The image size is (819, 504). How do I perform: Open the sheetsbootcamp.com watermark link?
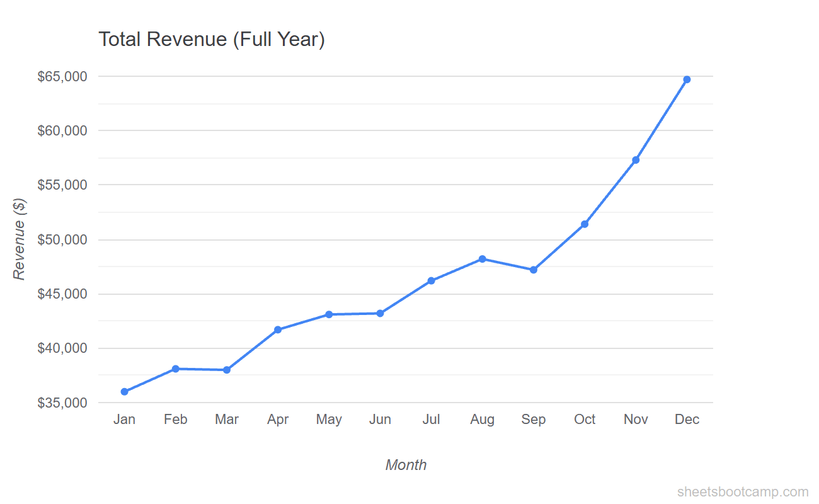[741, 493]
